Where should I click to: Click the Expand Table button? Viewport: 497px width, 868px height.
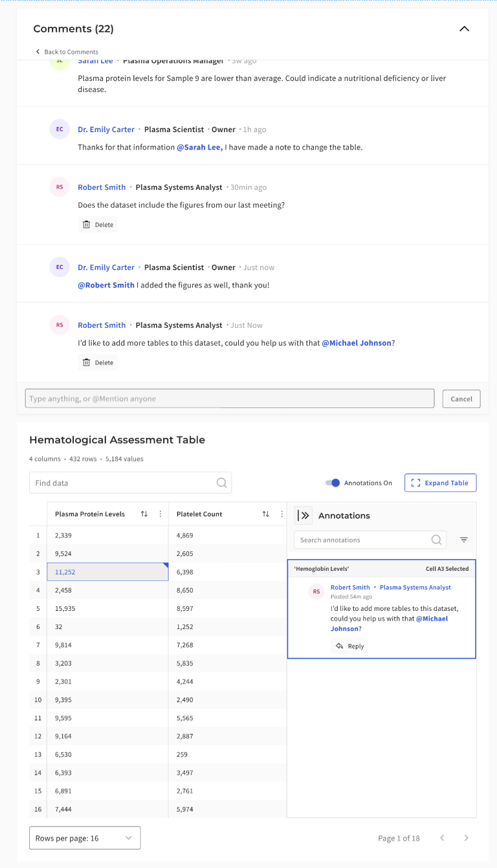click(x=440, y=483)
